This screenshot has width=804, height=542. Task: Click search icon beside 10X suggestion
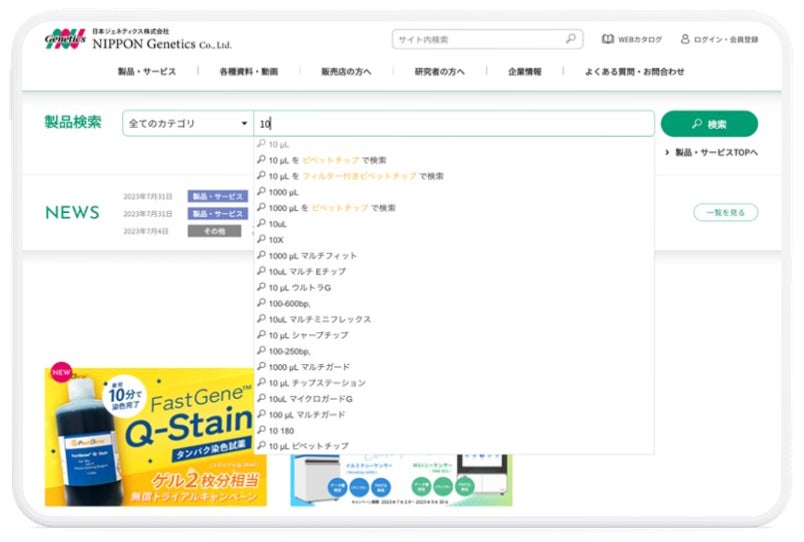tap(262, 239)
